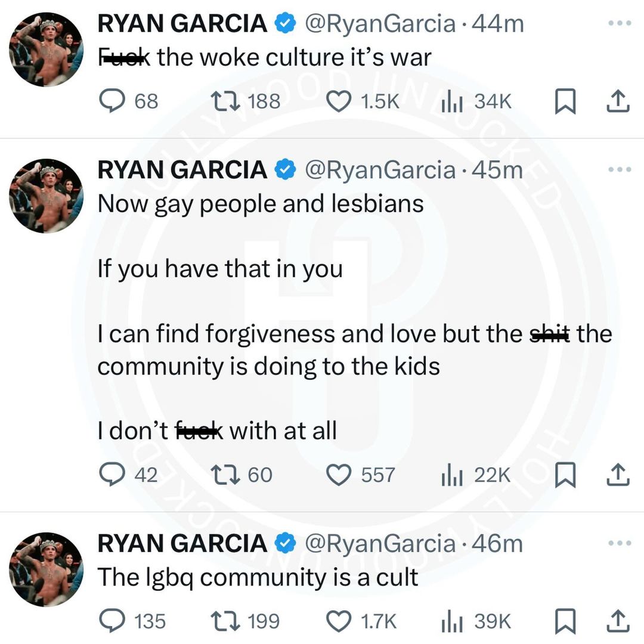
Task: Open more options on the 44m tweet
Action: [619, 23]
